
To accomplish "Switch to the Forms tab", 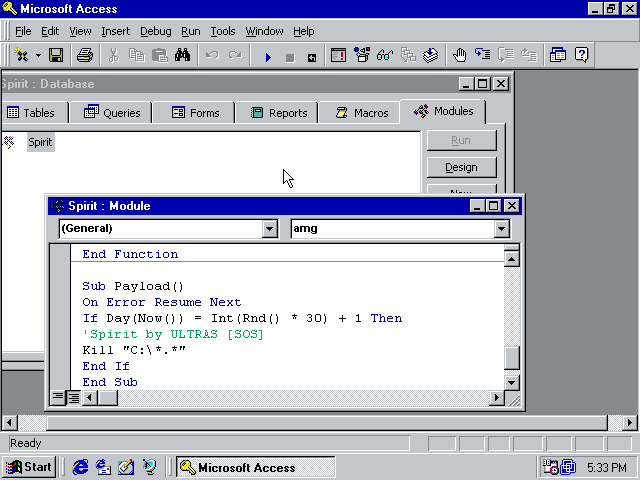I will (194, 113).
